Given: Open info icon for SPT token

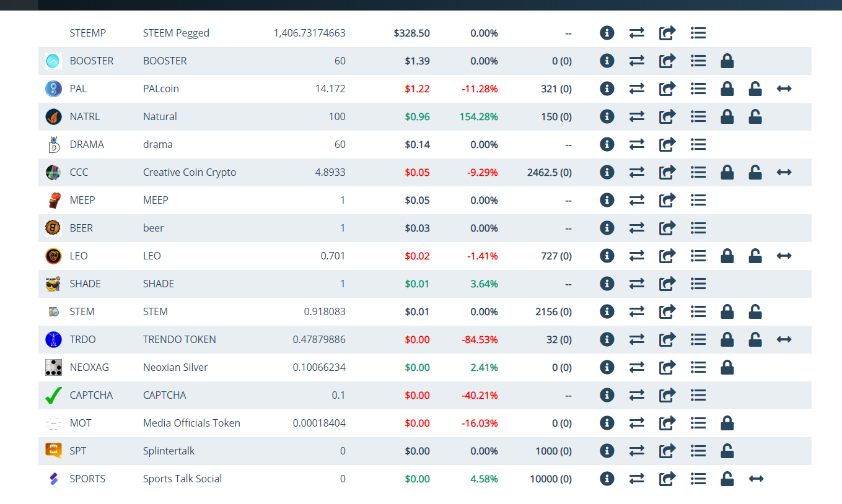Looking at the screenshot, I should coord(607,451).
